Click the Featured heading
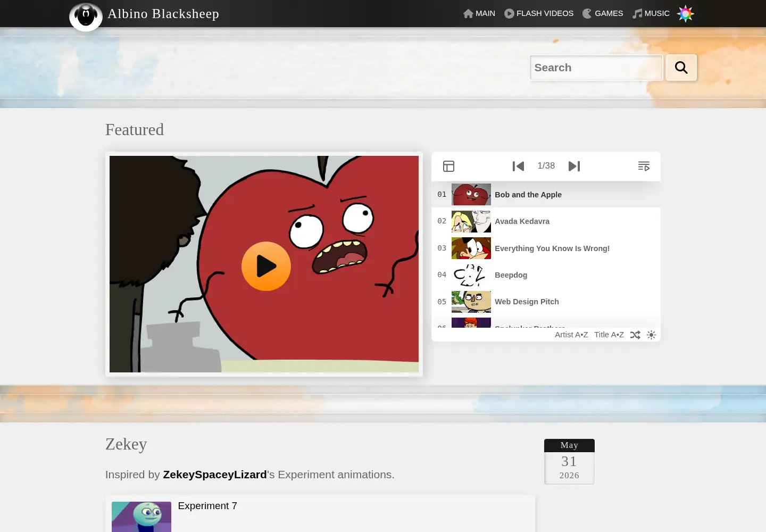This screenshot has width=766, height=532. 135,130
